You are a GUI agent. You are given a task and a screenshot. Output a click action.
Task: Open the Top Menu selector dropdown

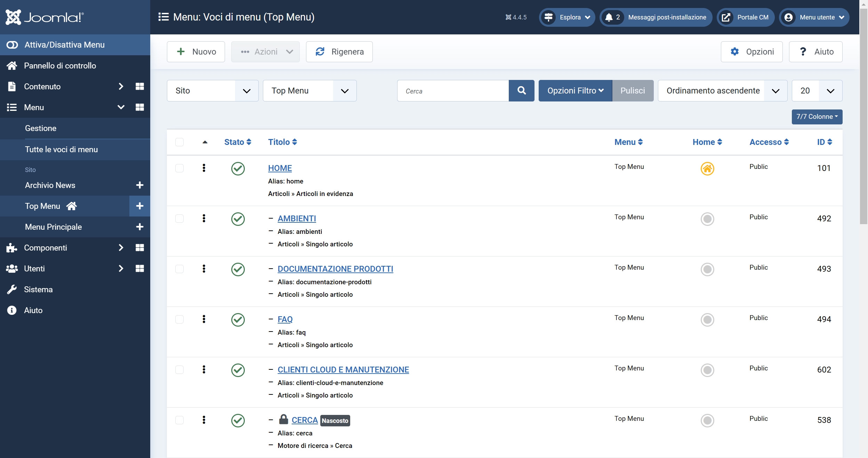[x=310, y=91]
